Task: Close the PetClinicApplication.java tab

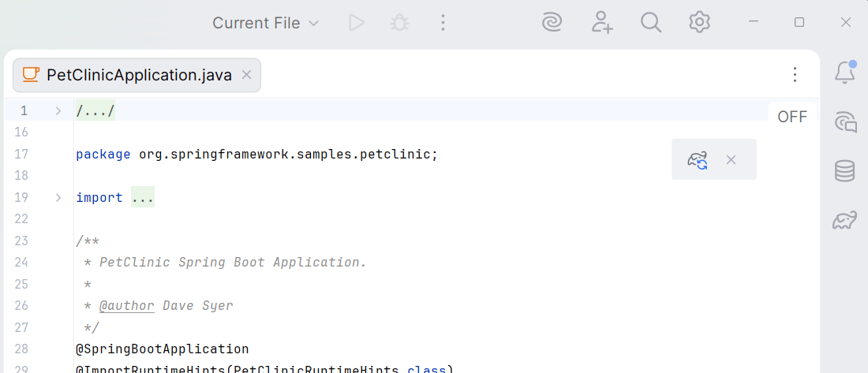Action: click(247, 75)
